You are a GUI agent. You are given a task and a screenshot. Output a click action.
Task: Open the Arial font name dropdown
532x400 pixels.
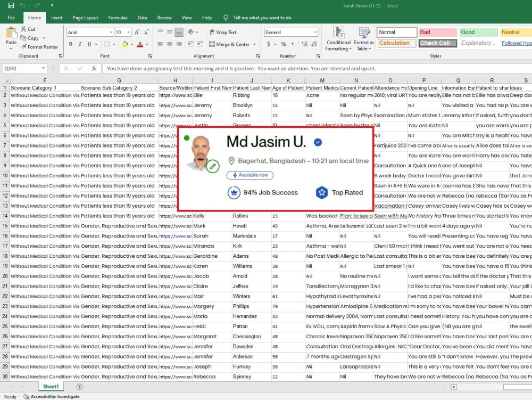(x=111, y=32)
